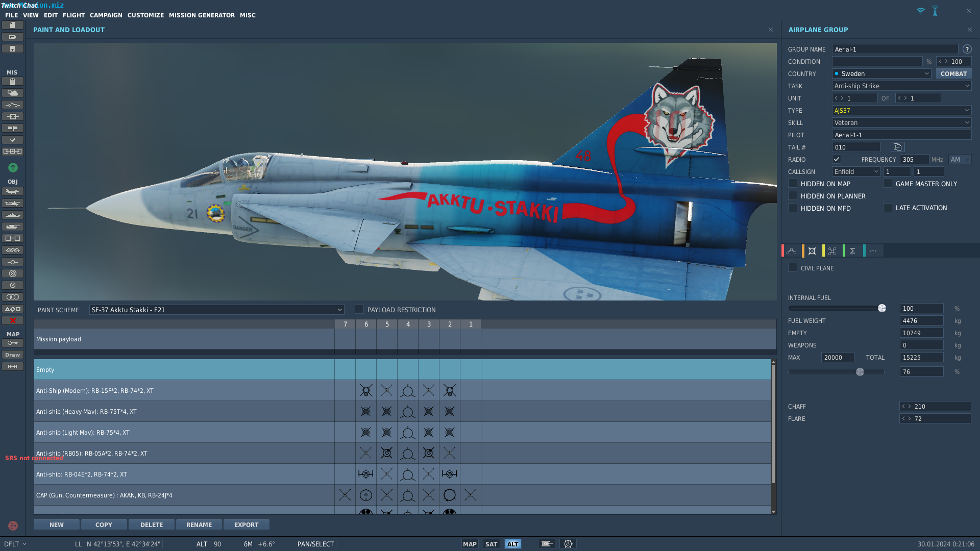Open the briefing clipboard icon

click(x=13, y=81)
